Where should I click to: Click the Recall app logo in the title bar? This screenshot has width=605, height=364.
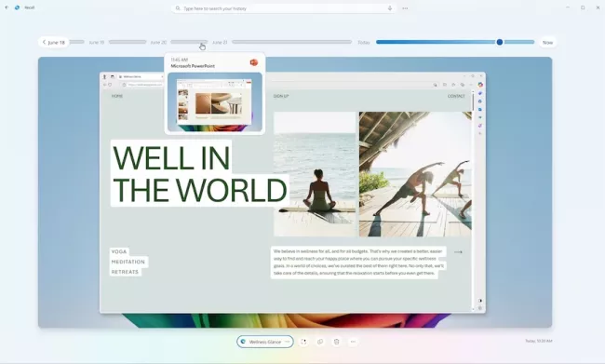point(17,7)
